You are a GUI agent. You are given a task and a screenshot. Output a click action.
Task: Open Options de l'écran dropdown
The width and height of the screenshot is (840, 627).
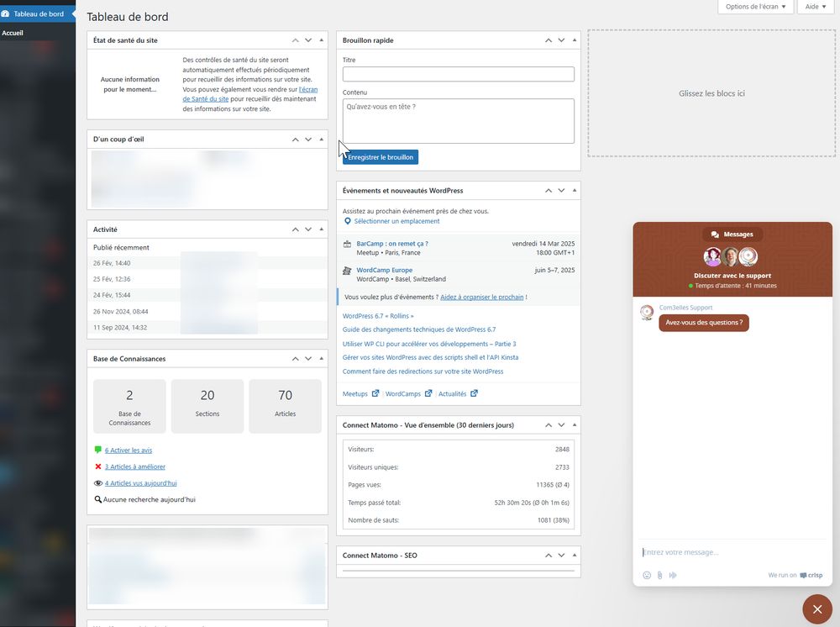coord(755,7)
